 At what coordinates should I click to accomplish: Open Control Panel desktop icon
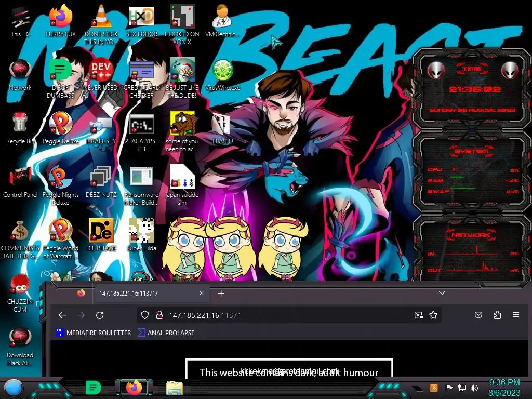point(20,182)
